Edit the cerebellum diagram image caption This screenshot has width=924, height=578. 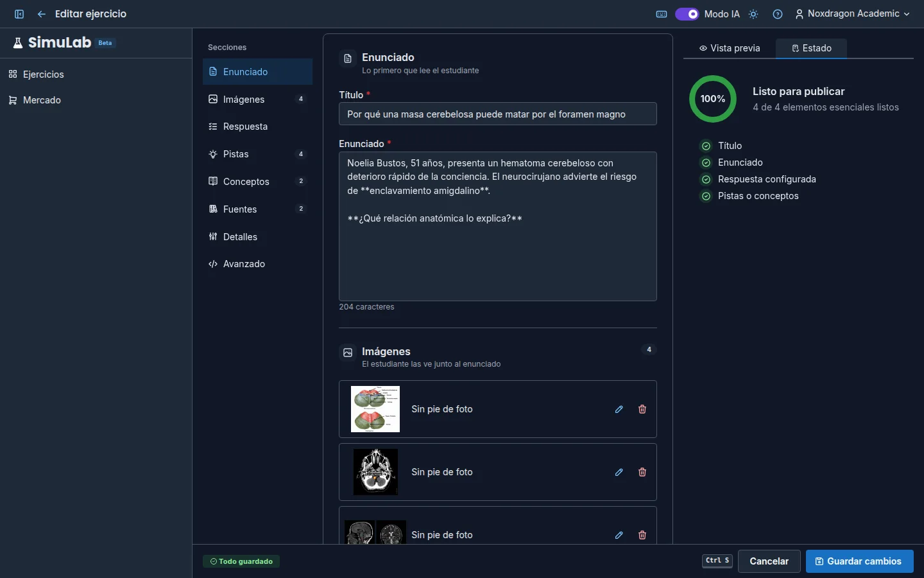click(619, 409)
